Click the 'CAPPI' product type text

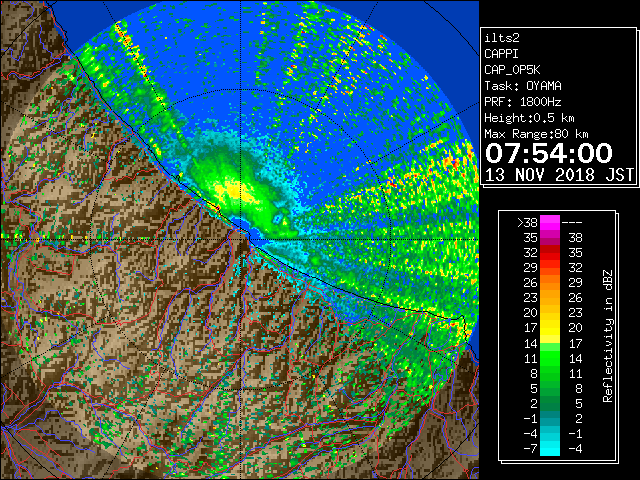coord(501,54)
